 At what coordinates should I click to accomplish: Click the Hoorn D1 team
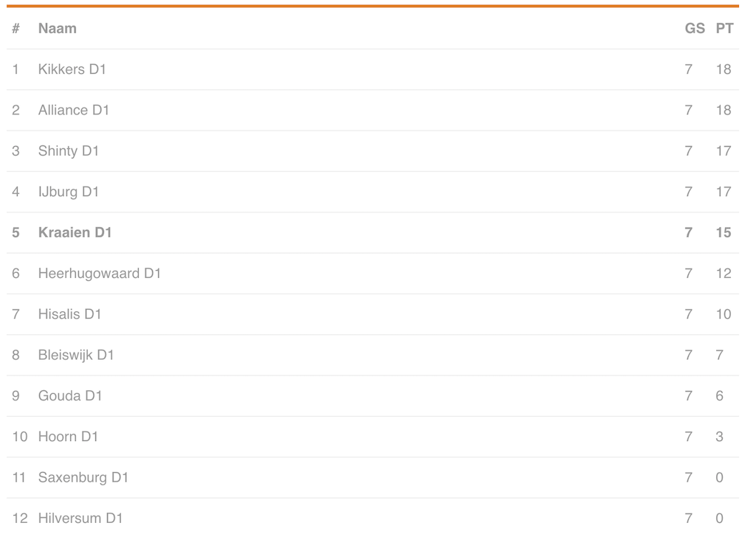(x=69, y=437)
